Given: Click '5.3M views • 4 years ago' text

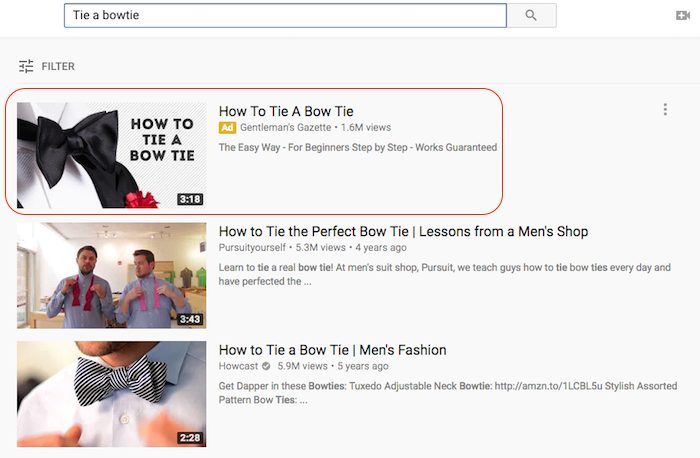Looking at the screenshot, I should click(x=351, y=248).
